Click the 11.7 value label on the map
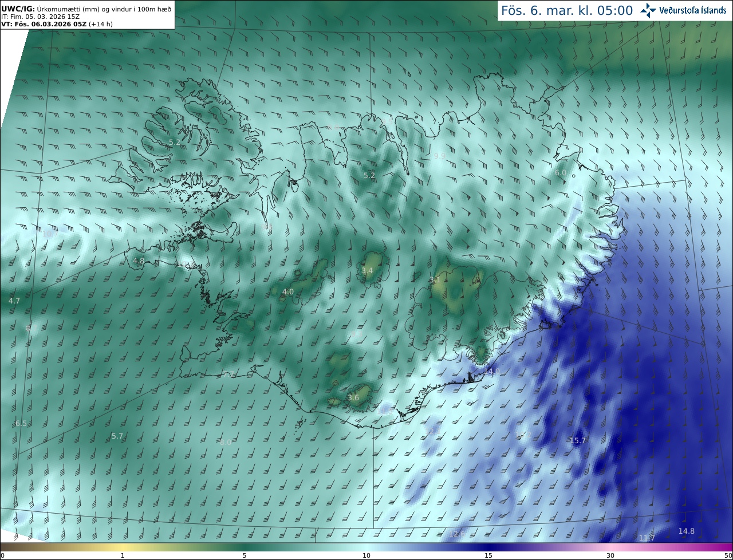Screen dimensions: 733x560 (647, 538)
